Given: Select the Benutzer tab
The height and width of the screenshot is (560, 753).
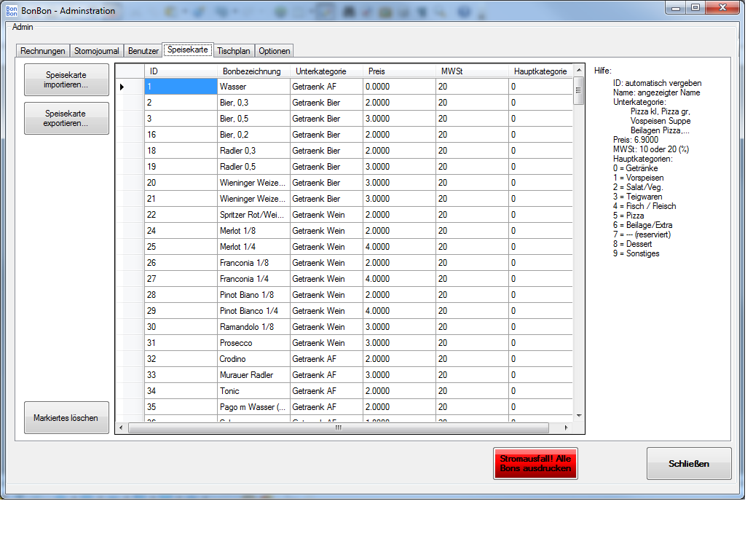Looking at the screenshot, I should (143, 51).
